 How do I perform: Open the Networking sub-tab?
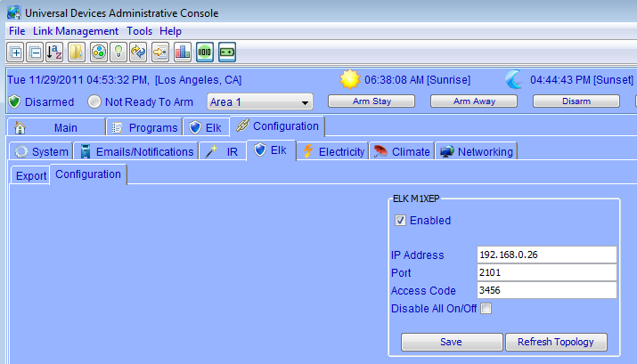pos(476,151)
